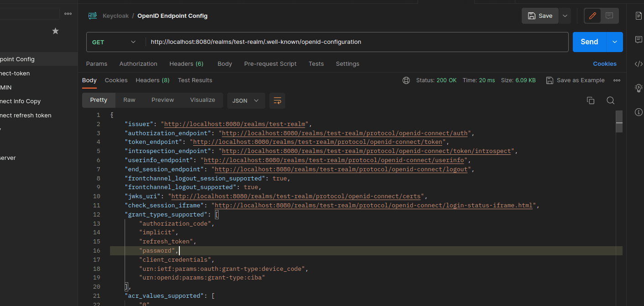Star the collection in the sidebar

(x=55, y=31)
